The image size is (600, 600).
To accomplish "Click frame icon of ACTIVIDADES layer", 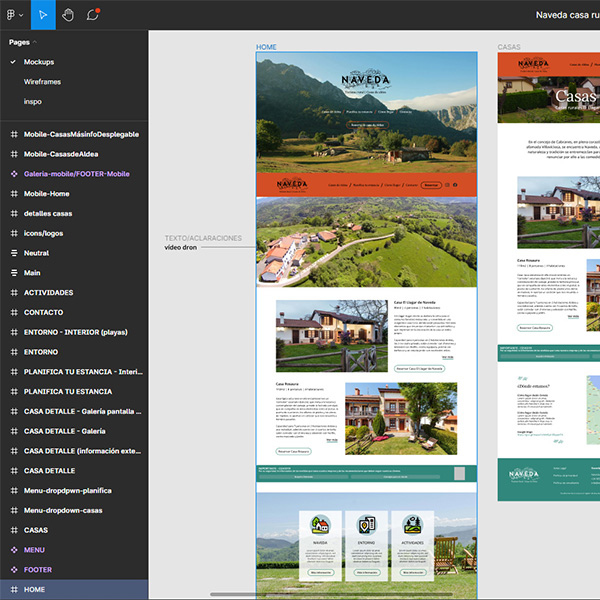I will (x=14, y=293).
